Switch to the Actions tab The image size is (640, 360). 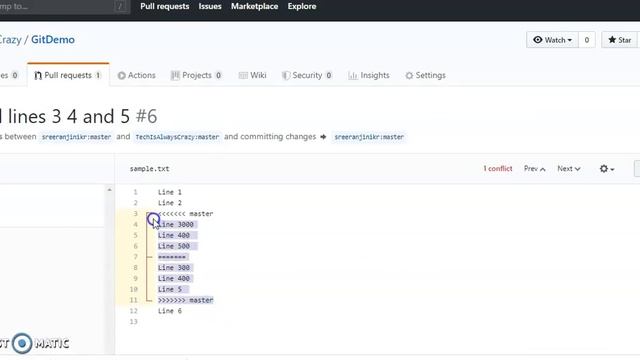(137, 75)
